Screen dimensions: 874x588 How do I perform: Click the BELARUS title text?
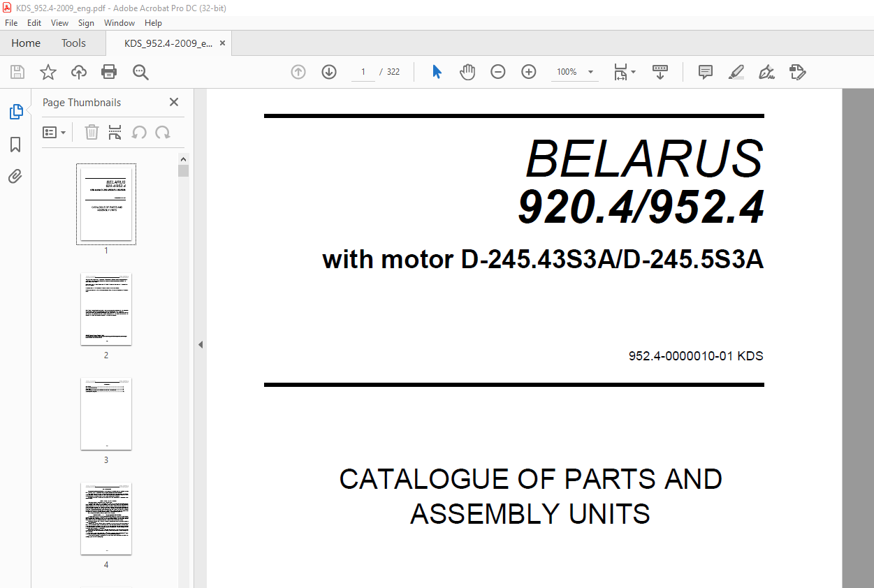pyautogui.click(x=644, y=159)
